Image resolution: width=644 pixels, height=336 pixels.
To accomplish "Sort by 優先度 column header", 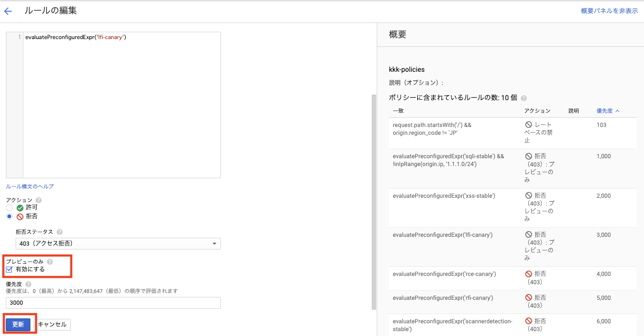I will pos(608,111).
